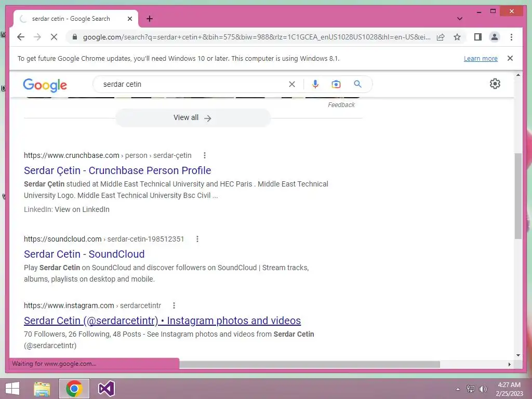This screenshot has width=532, height=399.
Task: Click the vertical scrollbar up arrow
Action: point(518,75)
